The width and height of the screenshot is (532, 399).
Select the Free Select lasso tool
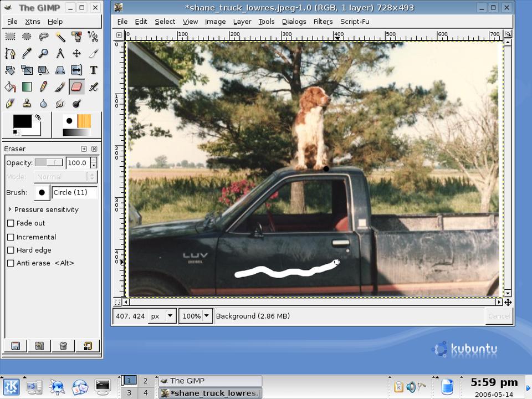[43, 37]
